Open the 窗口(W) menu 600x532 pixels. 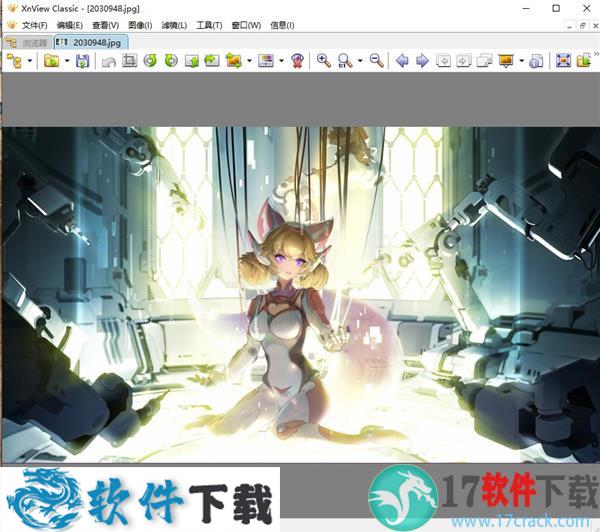246,25
